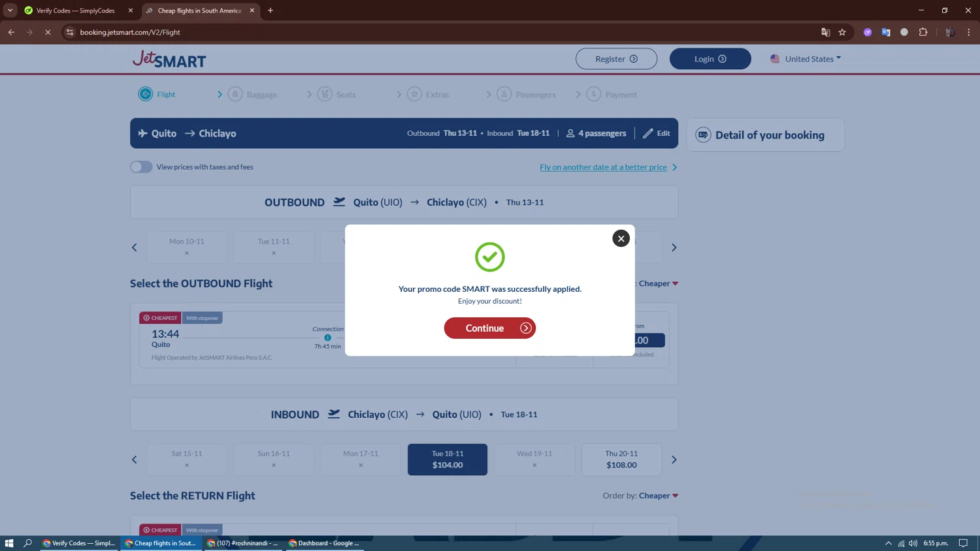Select inbound date Thu 20-11 $108.00
This screenshot has height=551, width=980.
[621, 460]
